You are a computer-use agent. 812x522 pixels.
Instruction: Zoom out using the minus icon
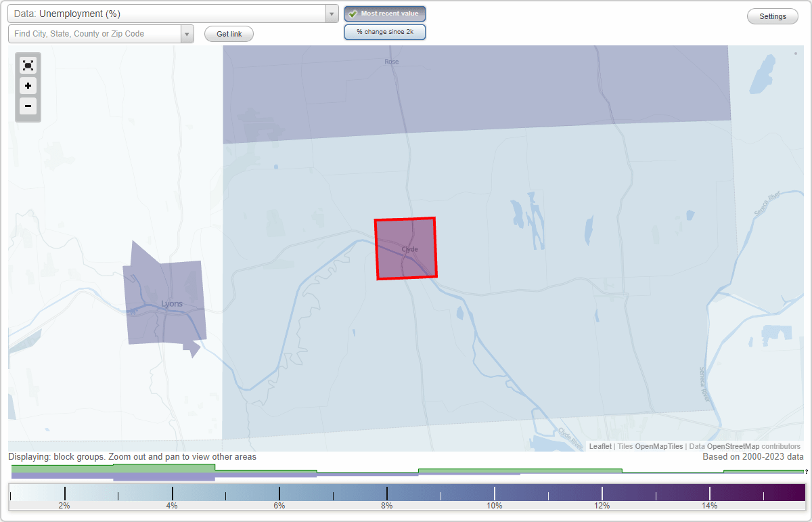pyautogui.click(x=28, y=106)
